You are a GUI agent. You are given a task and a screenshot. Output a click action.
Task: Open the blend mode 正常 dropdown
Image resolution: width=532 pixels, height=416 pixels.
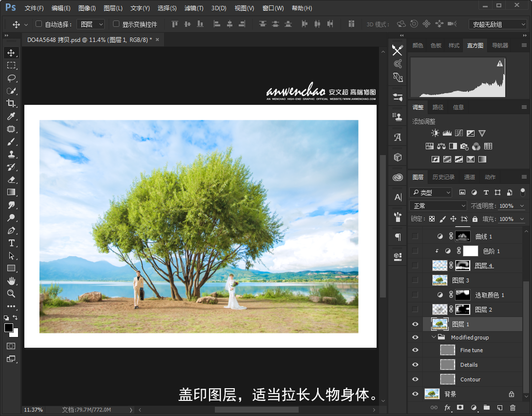pyautogui.click(x=438, y=206)
